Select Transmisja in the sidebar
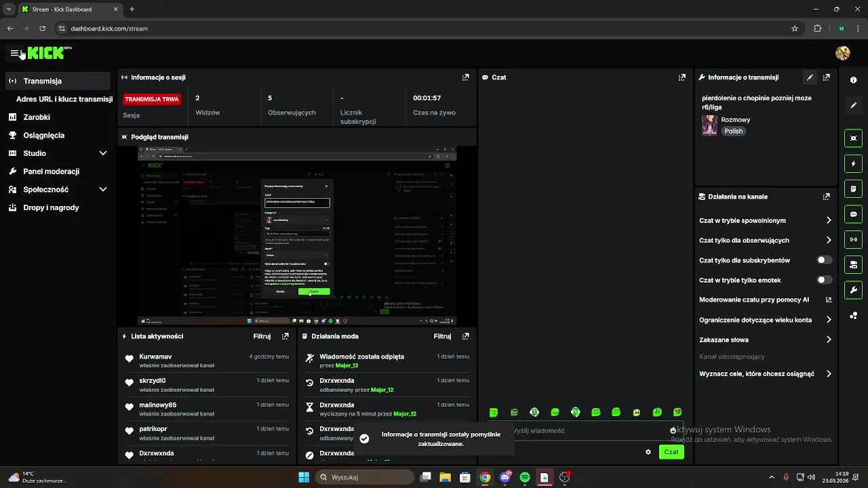Viewport: 868px width, 488px height. pyautogui.click(x=58, y=81)
